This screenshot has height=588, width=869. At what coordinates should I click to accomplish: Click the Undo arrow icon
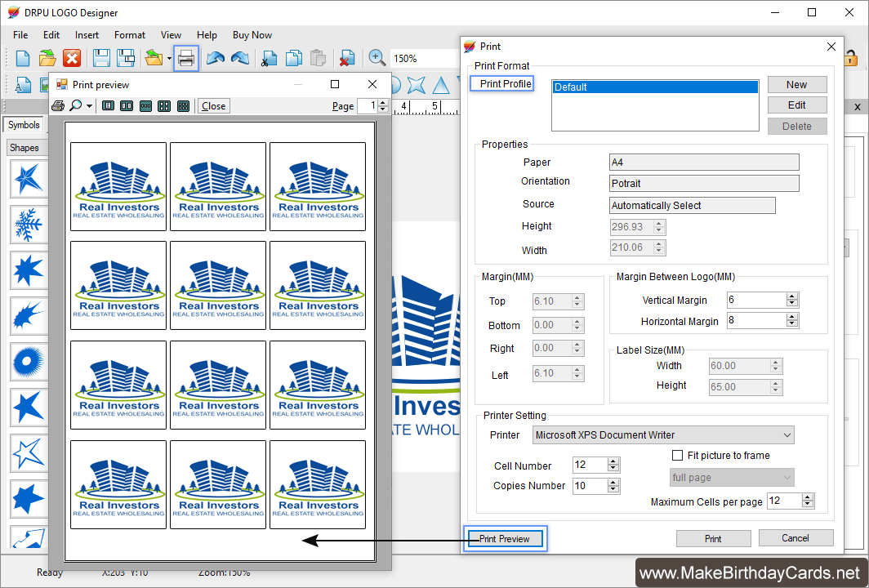[x=216, y=58]
